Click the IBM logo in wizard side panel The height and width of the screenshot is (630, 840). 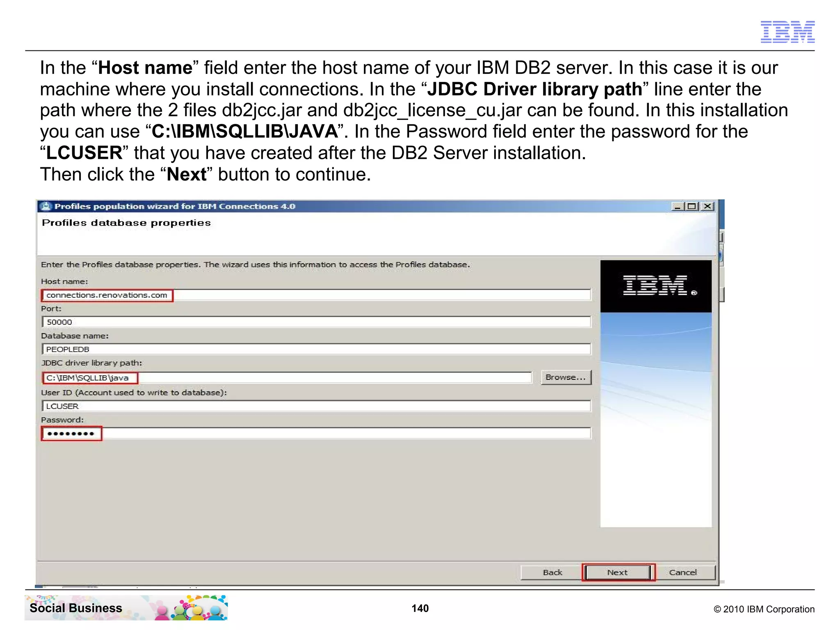pos(656,286)
